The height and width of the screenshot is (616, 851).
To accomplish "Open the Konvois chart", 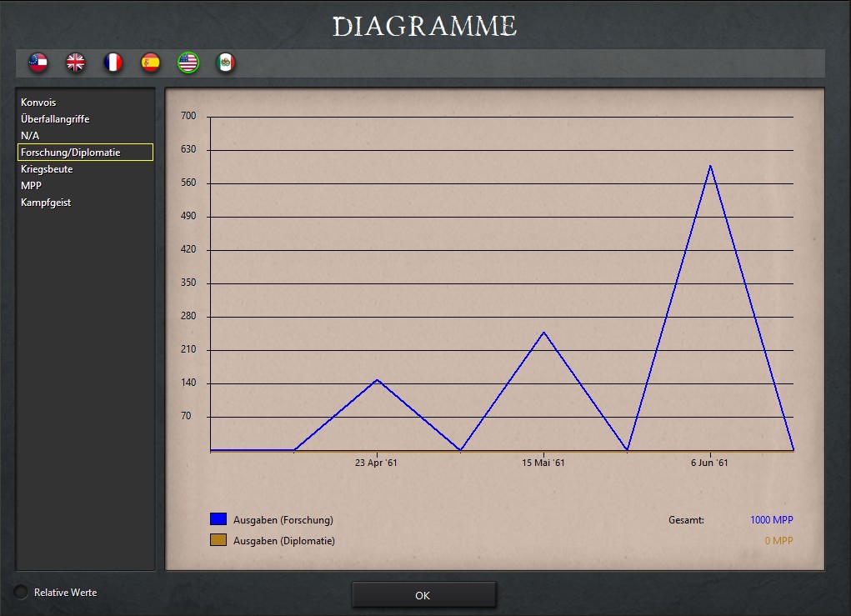I will 38,102.
